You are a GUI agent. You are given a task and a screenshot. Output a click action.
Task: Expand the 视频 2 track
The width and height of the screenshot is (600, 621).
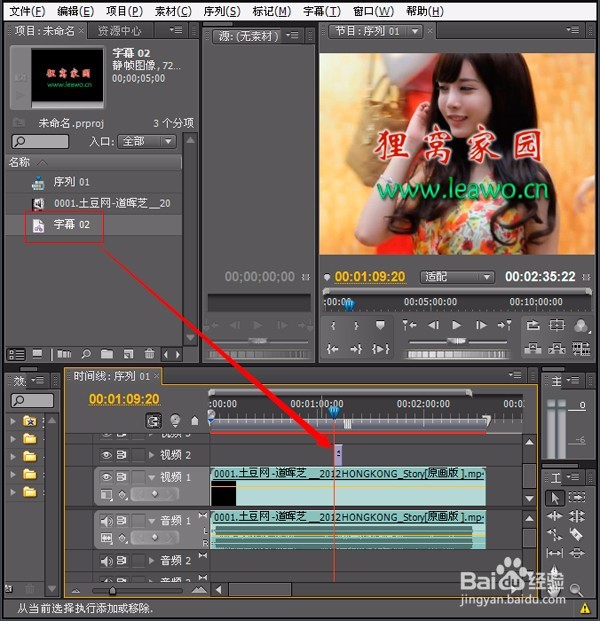click(151, 455)
